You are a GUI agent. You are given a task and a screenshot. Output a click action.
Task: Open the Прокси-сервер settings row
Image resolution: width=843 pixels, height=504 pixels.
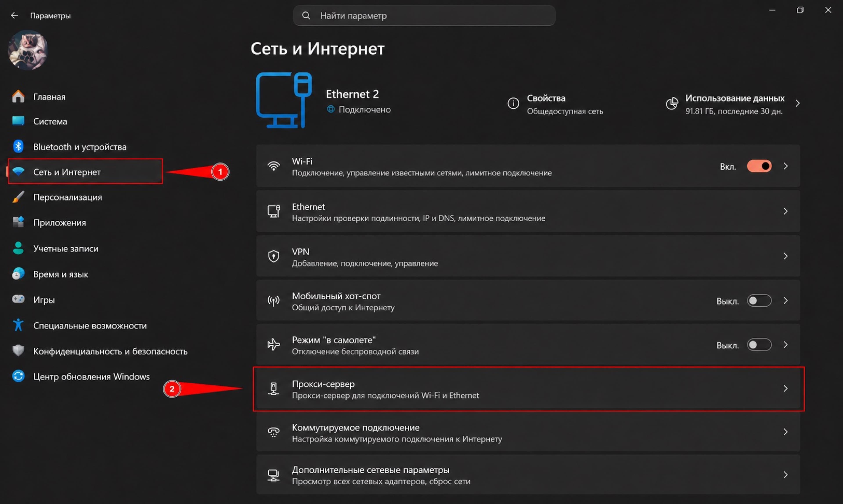point(528,389)
